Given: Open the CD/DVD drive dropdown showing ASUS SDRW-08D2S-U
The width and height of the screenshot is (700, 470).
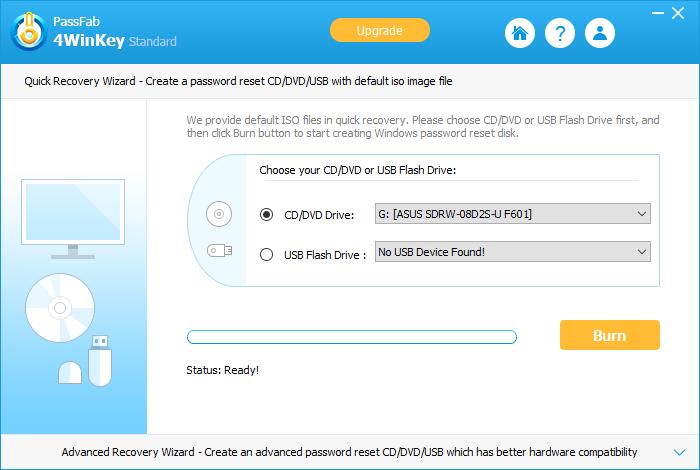Looking at the screenshot, I should coord(512,214).
